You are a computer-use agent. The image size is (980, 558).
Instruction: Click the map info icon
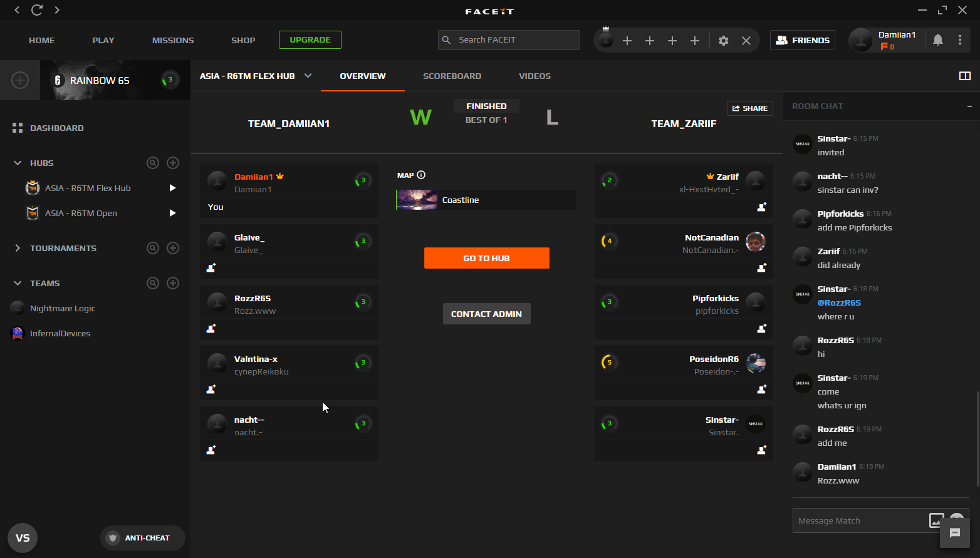[421, 175]
